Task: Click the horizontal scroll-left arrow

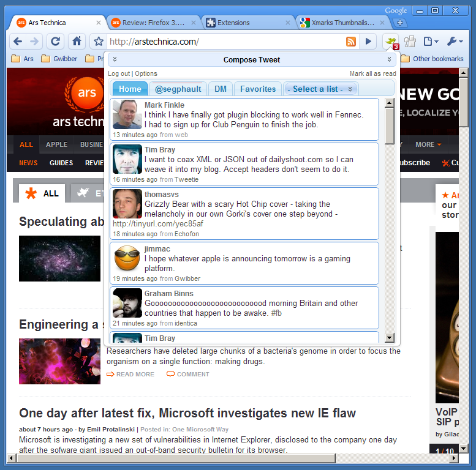Action: coord(11,458)
